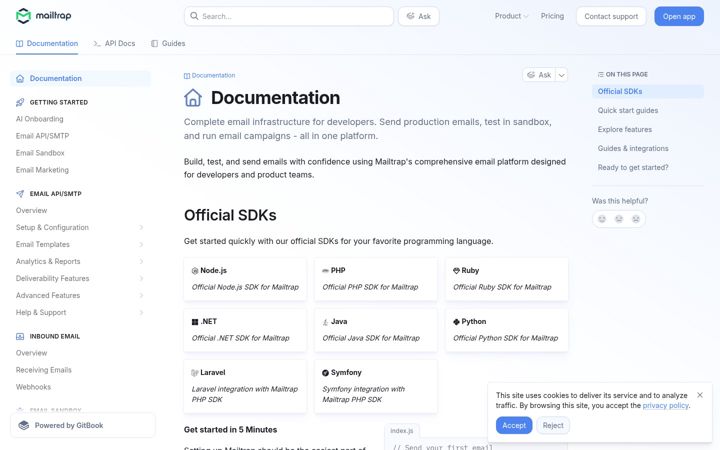Click the sidebar Documentation home icon

pos(20,79)
